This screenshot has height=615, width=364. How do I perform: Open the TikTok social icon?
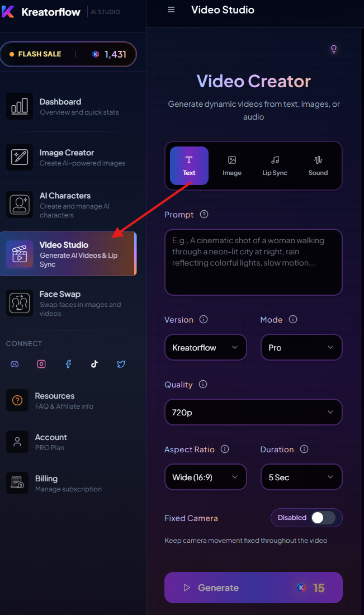94,364
